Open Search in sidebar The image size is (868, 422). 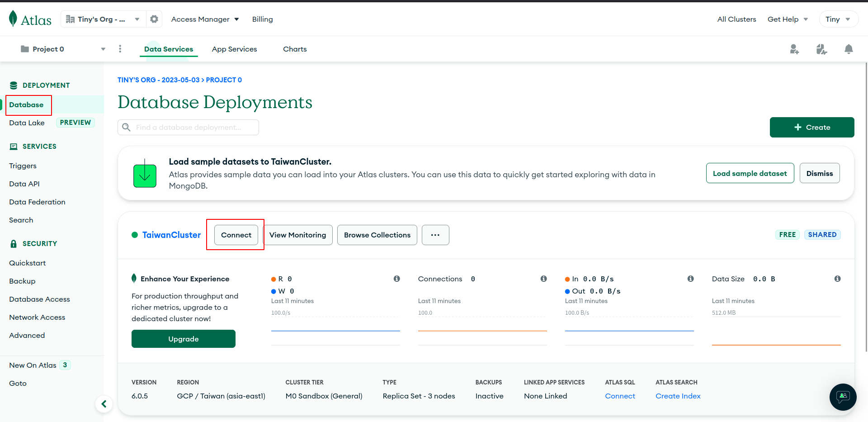point(21,220)
